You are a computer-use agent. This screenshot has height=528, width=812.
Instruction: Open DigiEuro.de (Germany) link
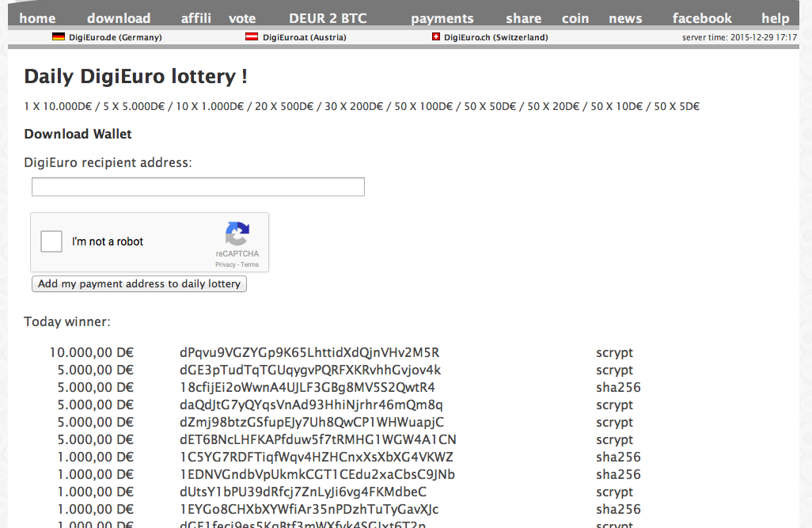pos(115,37)
